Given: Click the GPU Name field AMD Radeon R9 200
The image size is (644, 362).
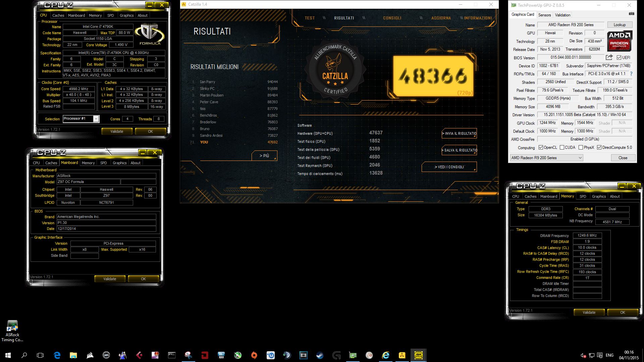Looking at the screenshot, I should tap(571, 25).
